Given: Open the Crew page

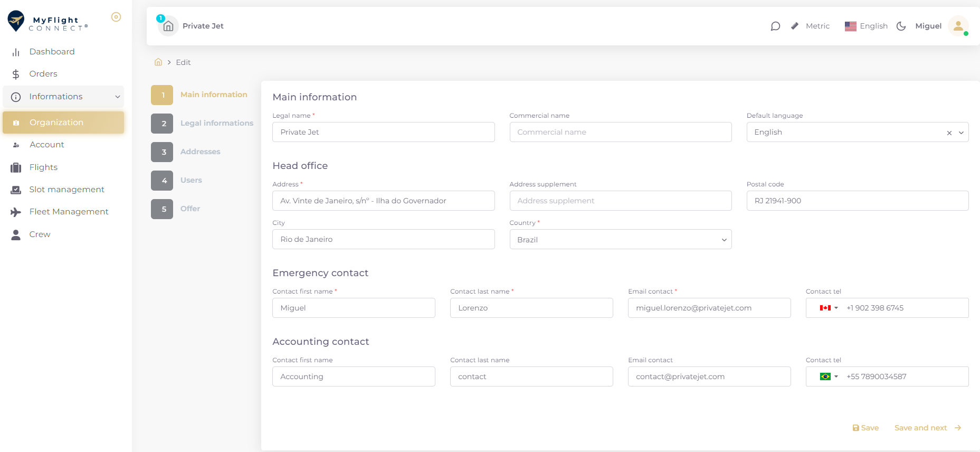Looking at the screenshot, I should point(40,234).
